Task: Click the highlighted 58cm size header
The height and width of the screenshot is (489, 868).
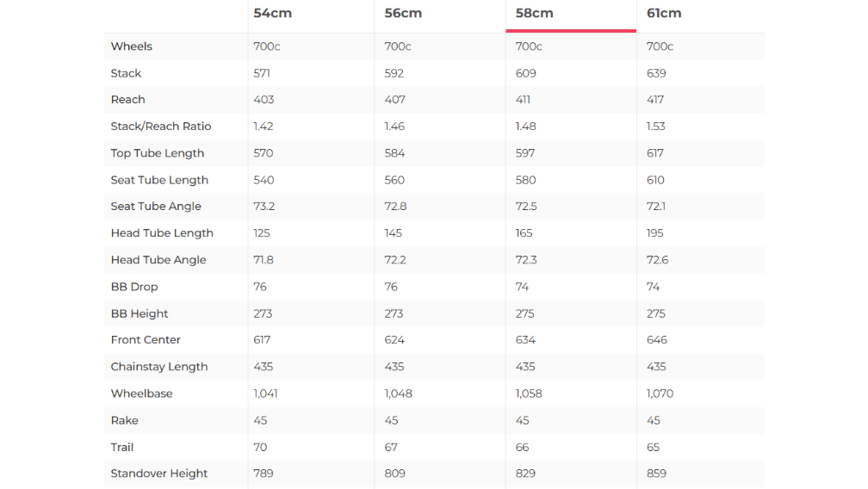Action: [534, 13]
